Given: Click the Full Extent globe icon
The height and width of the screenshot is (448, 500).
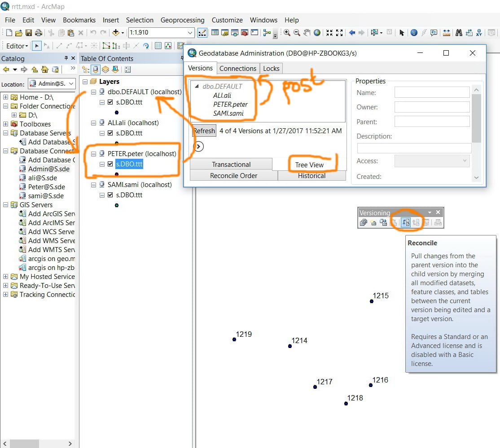Looking at the screenshot, I should [x=317, y=32].
